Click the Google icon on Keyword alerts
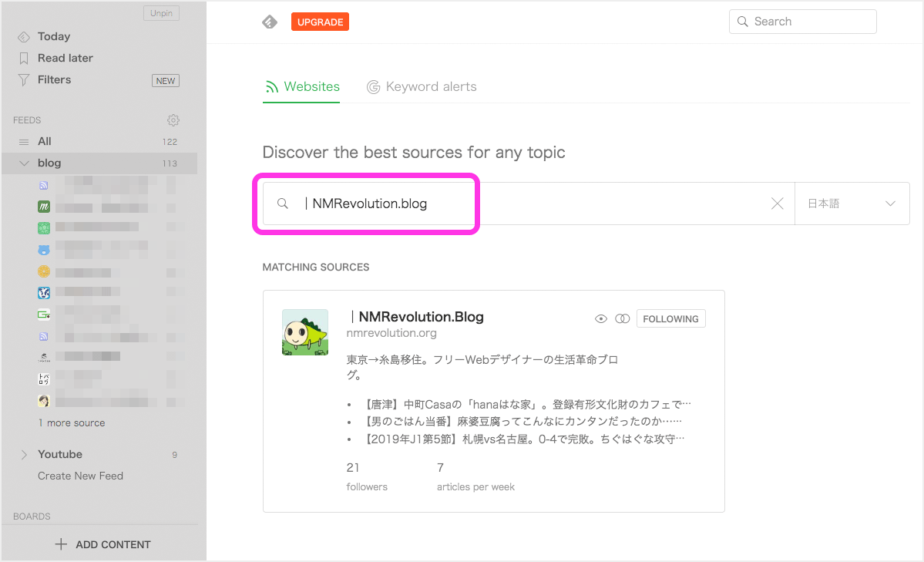 pyautogui.click(x=374, y=87)
